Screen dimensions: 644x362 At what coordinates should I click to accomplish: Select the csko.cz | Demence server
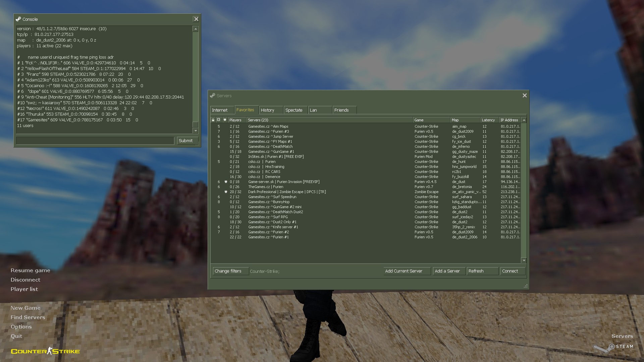tap(366, 177)
